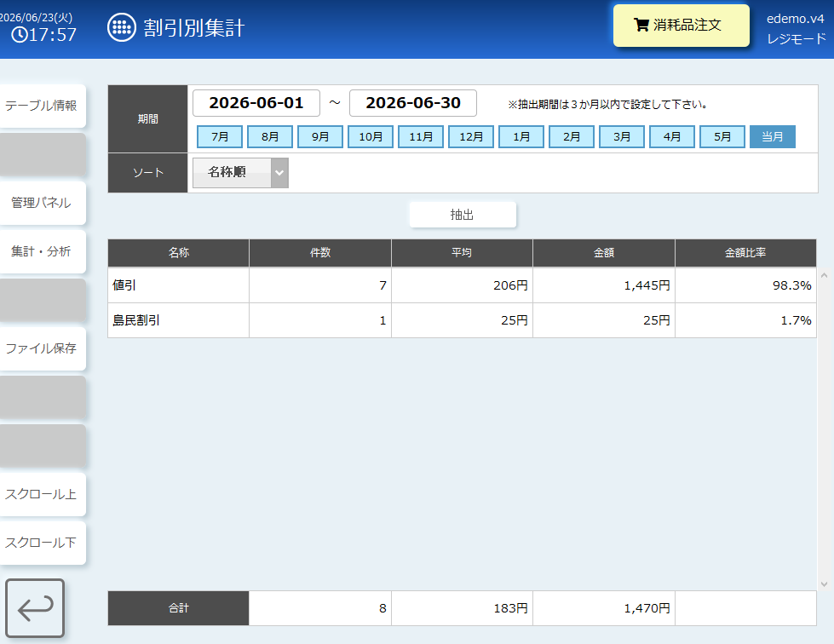
Task: Select the 10月 month button
Action: click(371, 136)
